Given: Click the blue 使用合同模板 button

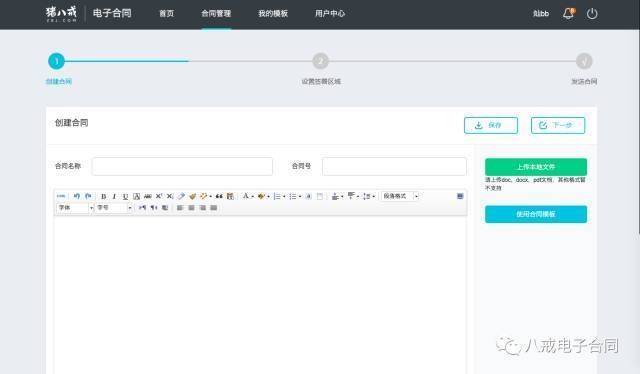Looking at the screenshot, I should 536,214.
